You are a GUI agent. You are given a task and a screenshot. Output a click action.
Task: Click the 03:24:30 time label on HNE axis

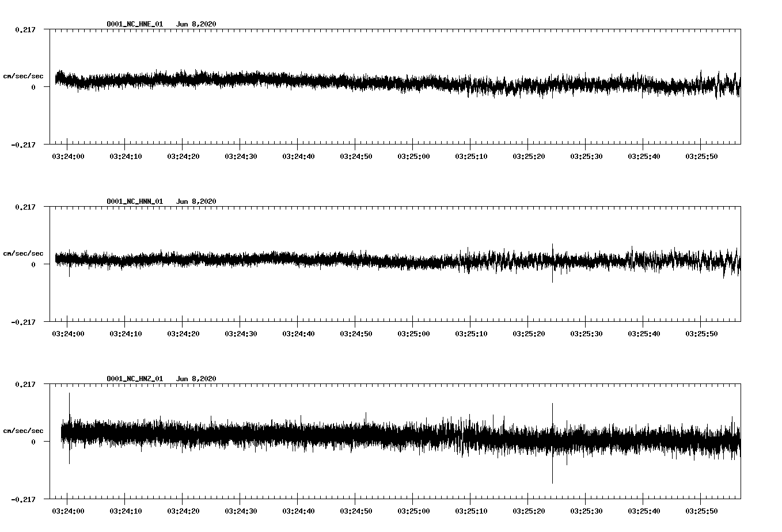pos(241,156)
